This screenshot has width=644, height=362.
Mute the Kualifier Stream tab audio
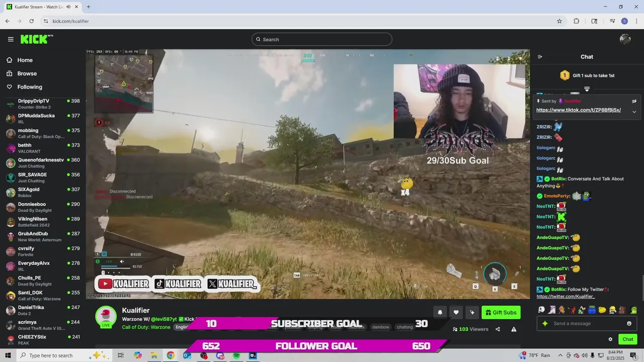[x=68, y=7]
